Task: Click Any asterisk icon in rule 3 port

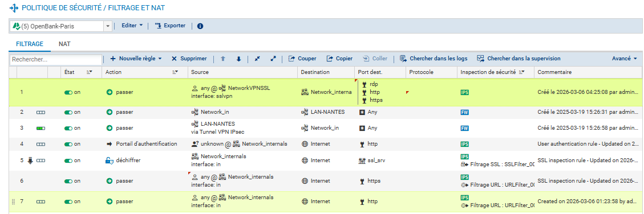Action: click(x=362, y=128)
